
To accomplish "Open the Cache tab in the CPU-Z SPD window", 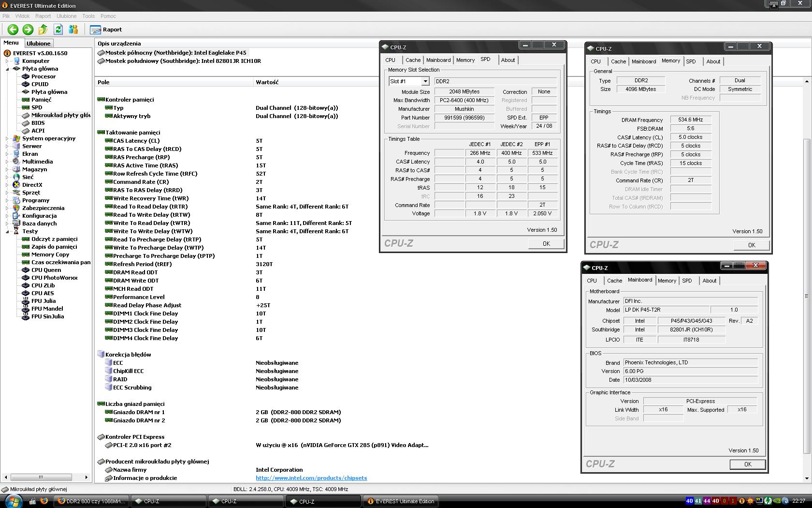I will coord(413,60).
